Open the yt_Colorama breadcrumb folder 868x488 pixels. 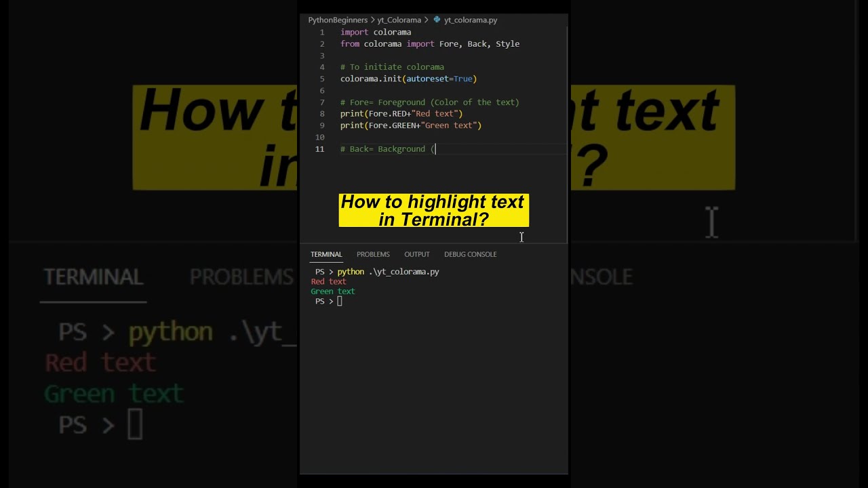399,20
